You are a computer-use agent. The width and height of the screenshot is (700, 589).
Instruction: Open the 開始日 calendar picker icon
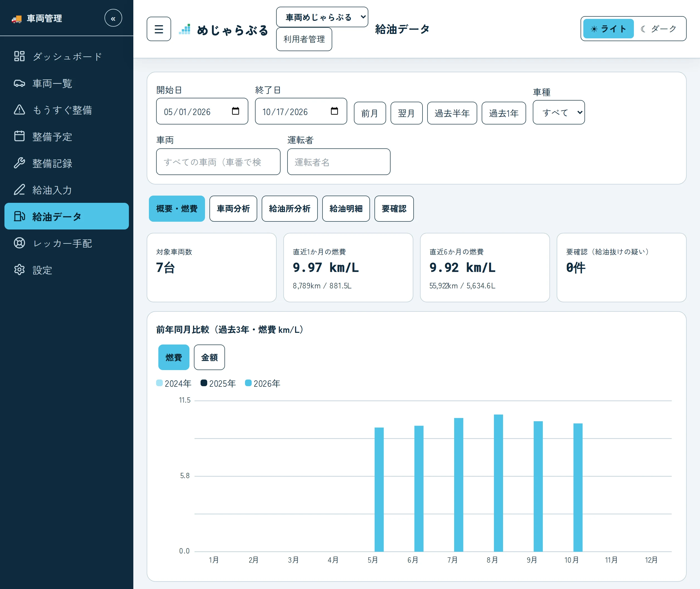tap(236, 111)
